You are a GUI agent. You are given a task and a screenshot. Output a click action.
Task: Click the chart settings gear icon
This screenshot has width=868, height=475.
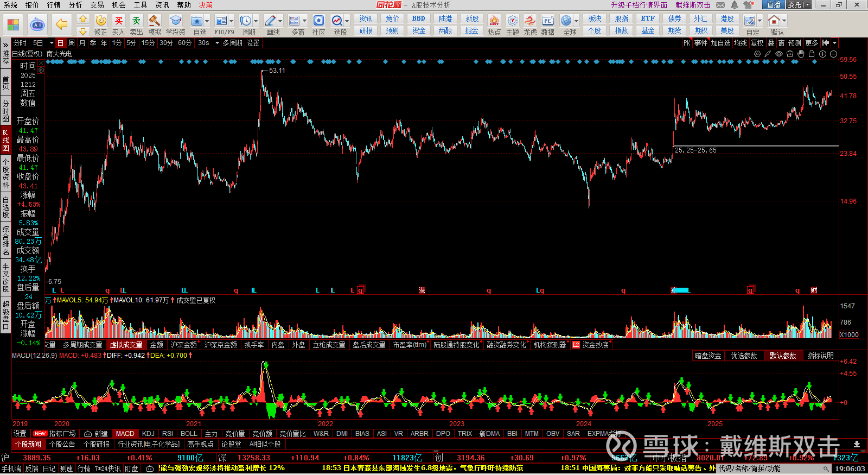757,54
